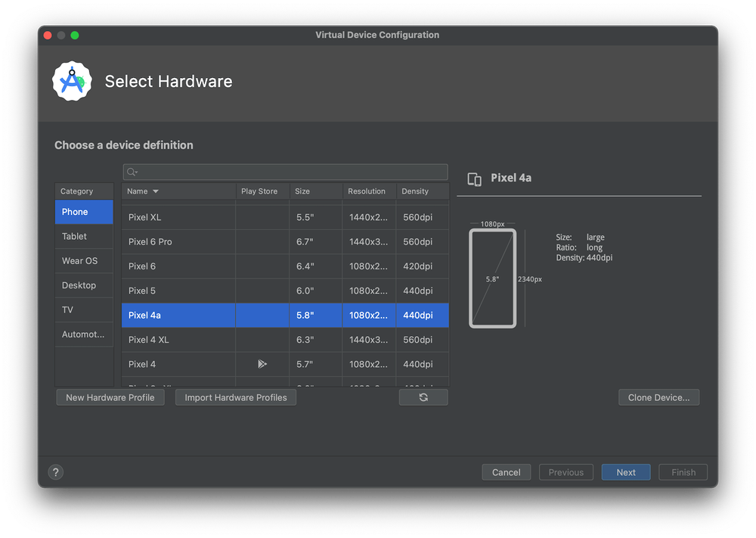Refresh the device list
This screenshot has height=538, width=756.
point(423,397)
